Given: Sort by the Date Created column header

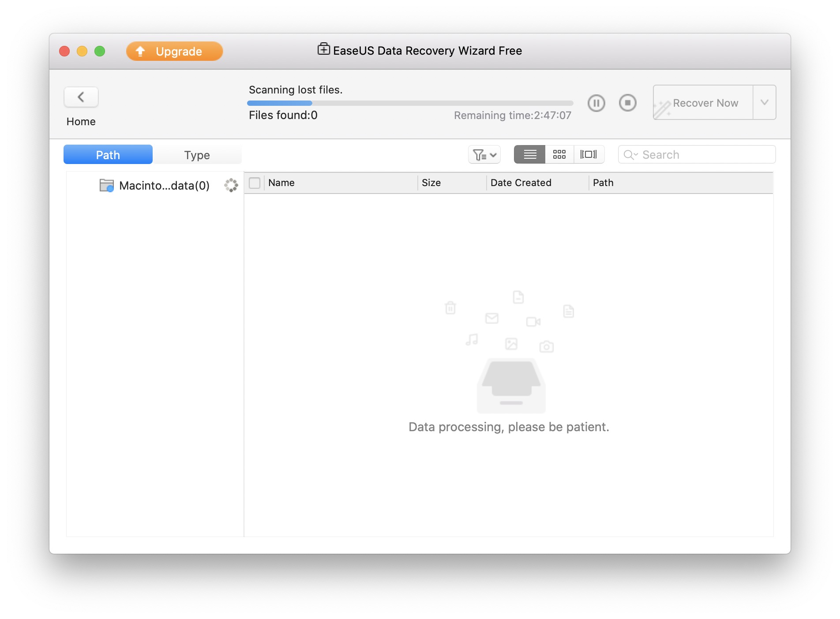Looking at the screenshot, I should pyautogui.click(x=537, y=183).
